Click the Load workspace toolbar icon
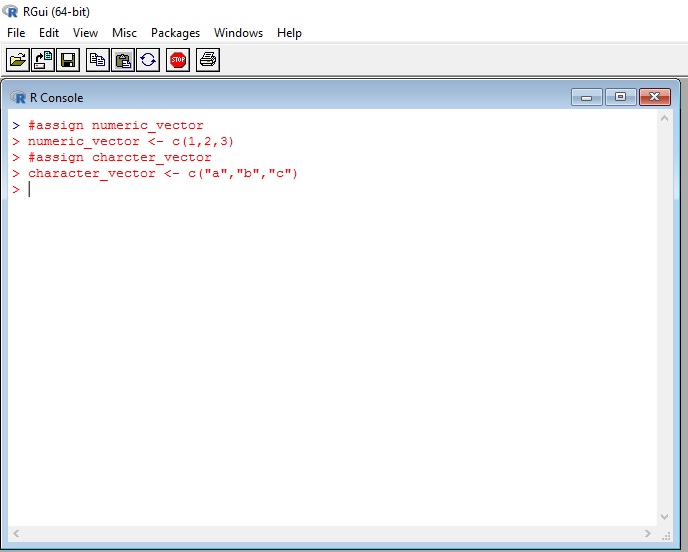Image resolution: width=688 pixels, height=552 pixels. point(43,60)
